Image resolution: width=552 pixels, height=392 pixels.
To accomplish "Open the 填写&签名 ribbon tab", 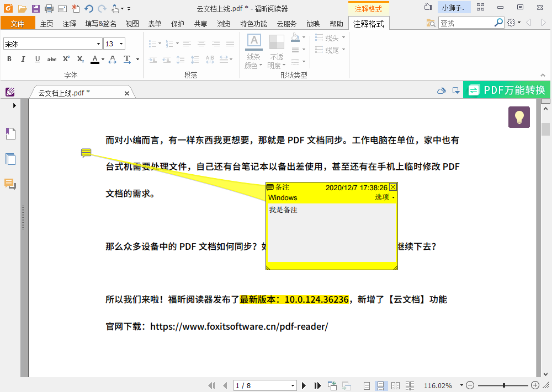I will (100, 24).
